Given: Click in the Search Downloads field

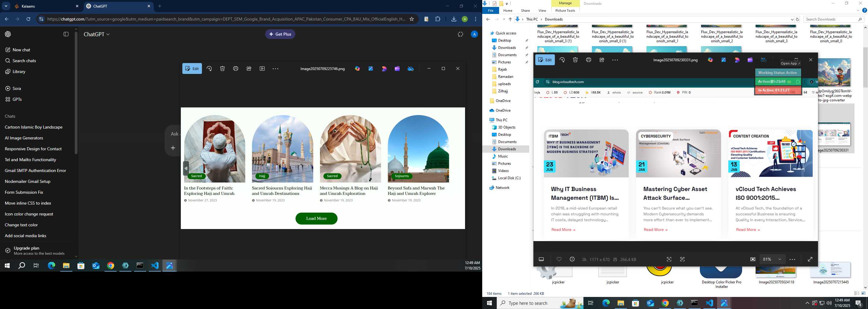Looking at the screenshot, I should pyautogui.click(x=833, y=19).
